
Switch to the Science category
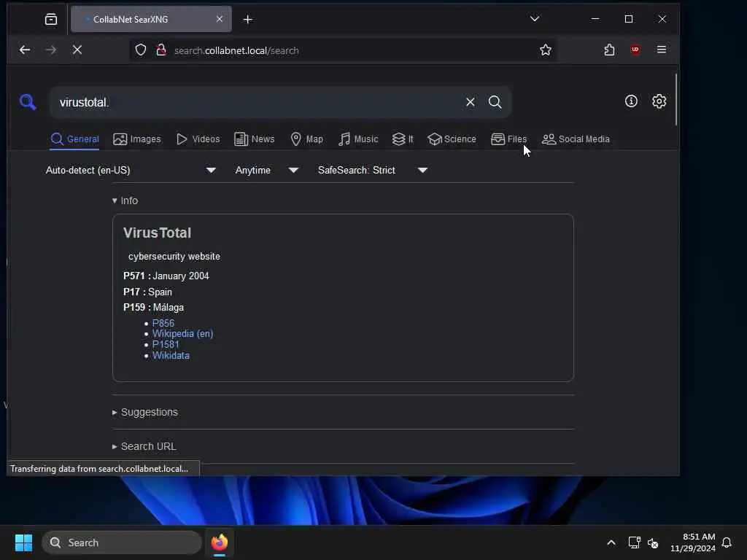point(452,139)
